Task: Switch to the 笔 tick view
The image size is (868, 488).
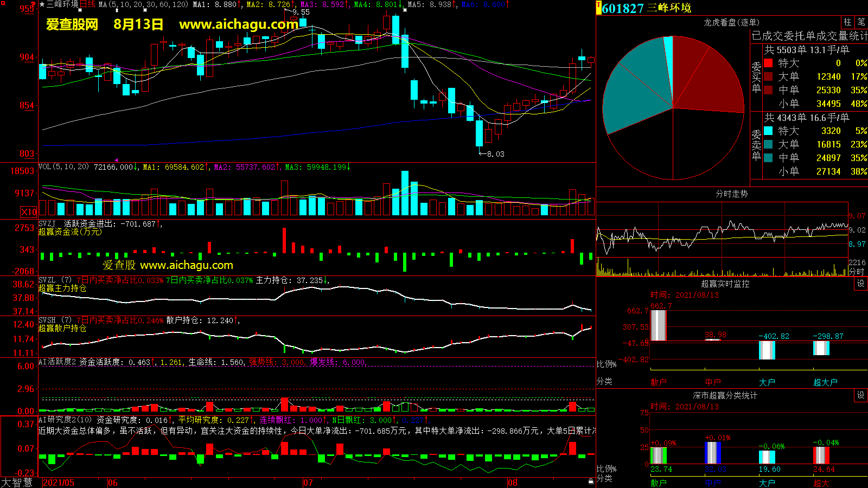Action: click(x=861, y=22)
